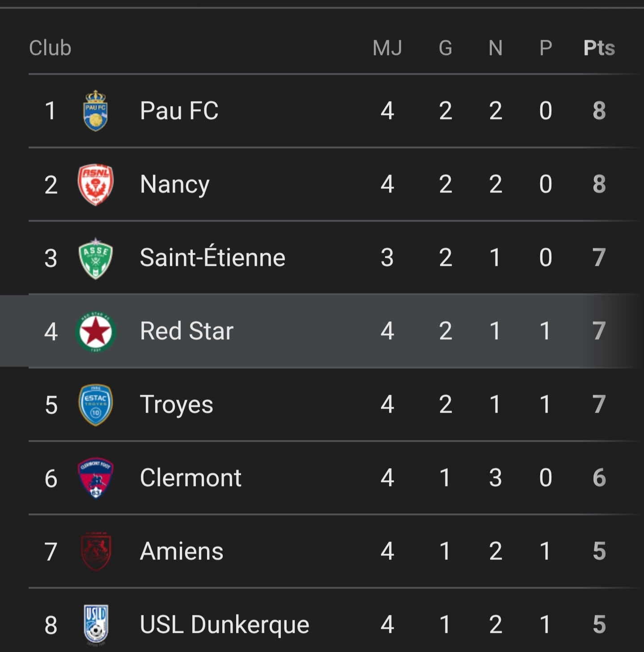Click the Amiens dark red crest
Screen dimensions: 644x652
click(x=95, y=551)
